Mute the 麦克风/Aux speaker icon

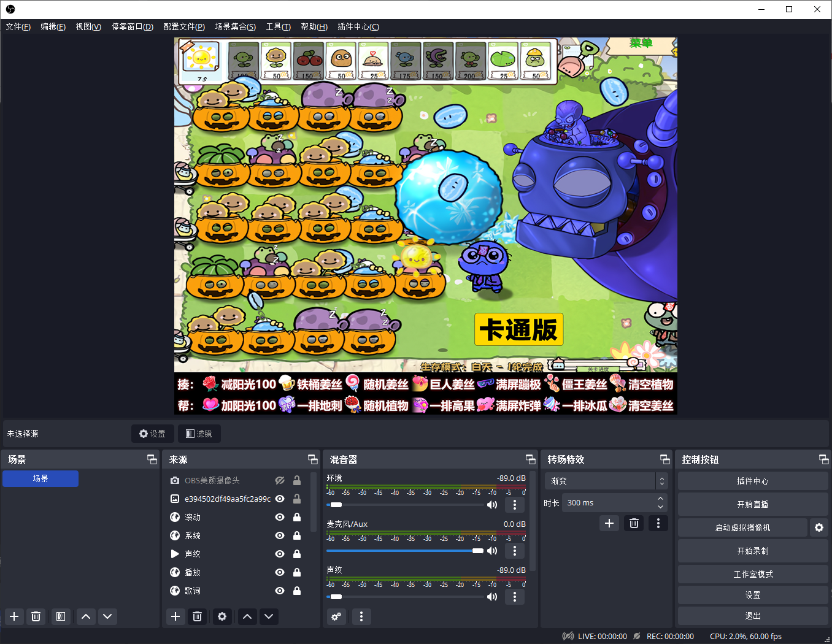point(492,551)
